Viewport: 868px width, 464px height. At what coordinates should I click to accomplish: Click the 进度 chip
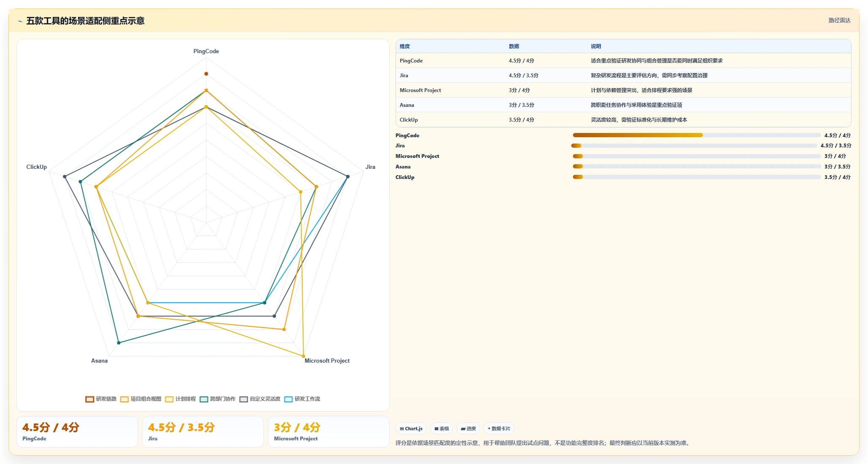pos(468,429)
